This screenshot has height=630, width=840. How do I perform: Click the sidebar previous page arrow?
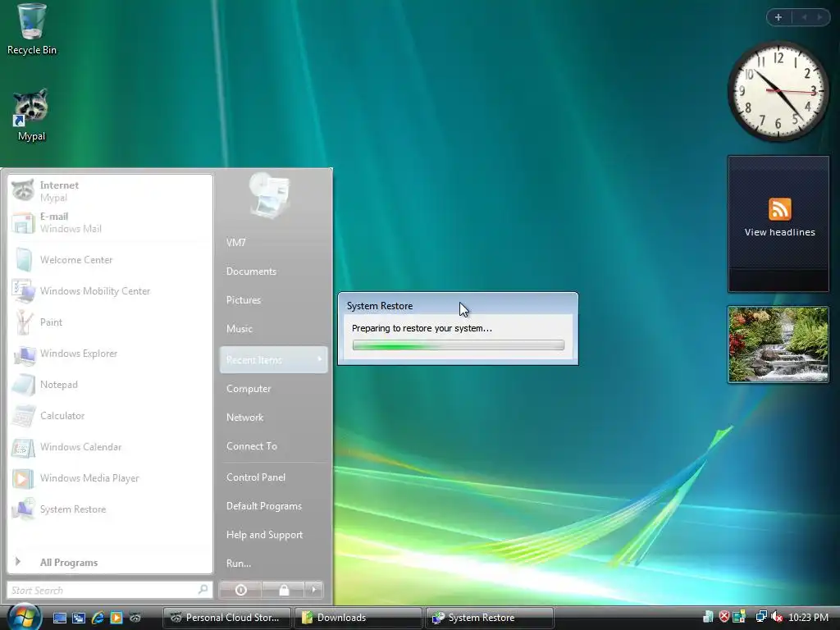coord(804,17)
